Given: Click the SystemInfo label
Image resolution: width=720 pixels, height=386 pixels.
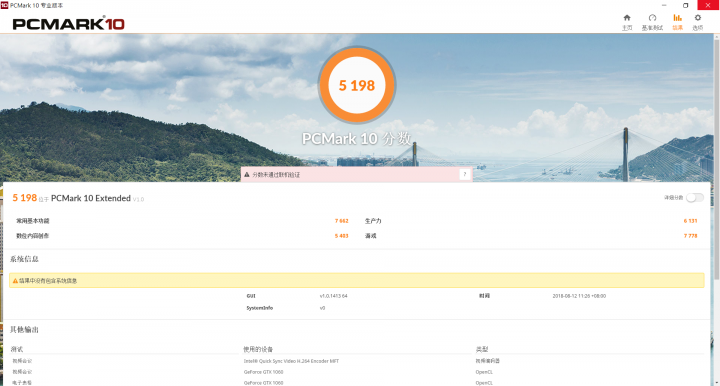Looking at the screenshot, I should pos(259,308).
